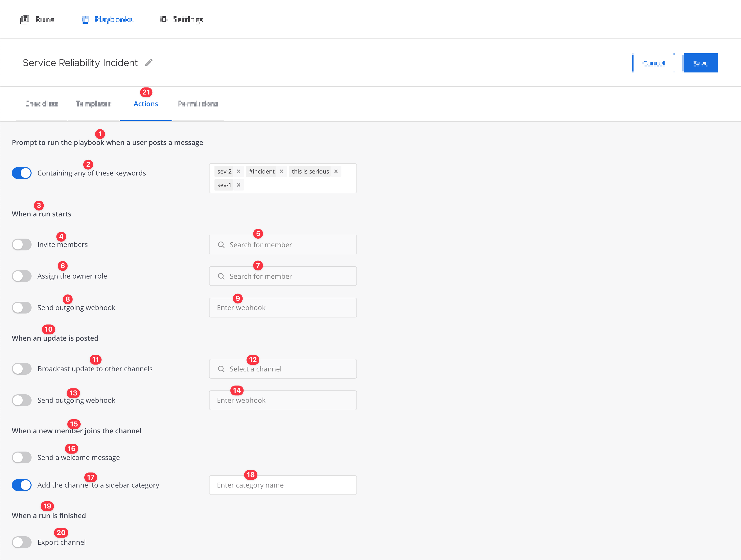
Task: Click the Enter category name field
Action: pyautogui.click(x=283, y=485)
